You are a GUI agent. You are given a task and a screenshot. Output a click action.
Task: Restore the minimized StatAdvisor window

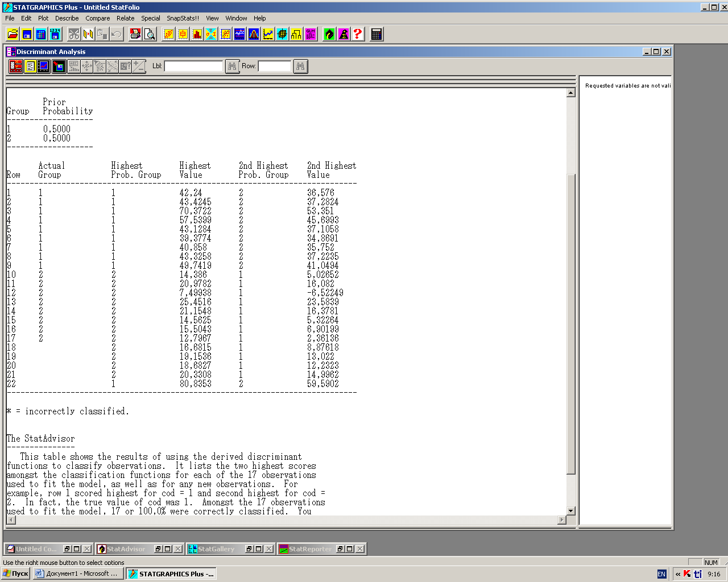[158, 549]
